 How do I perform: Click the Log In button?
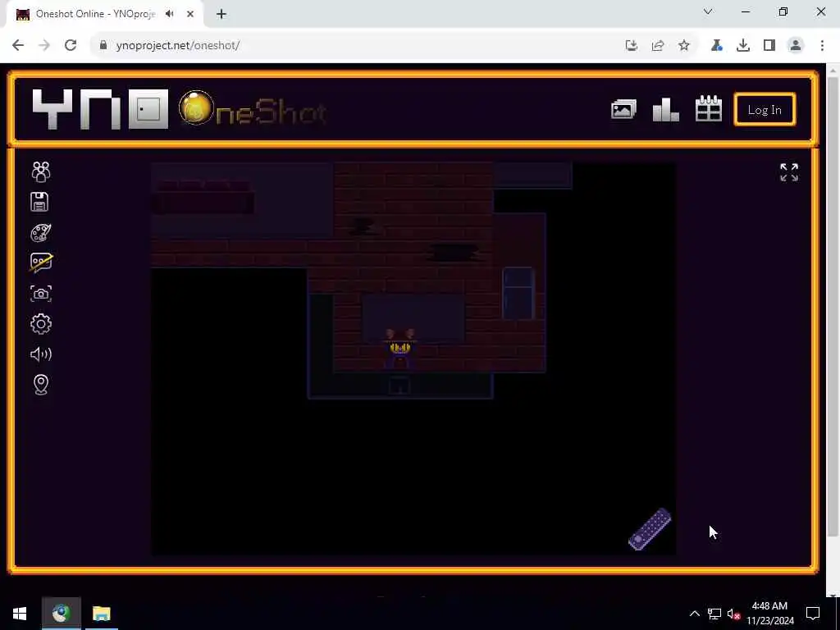[x=765, y=110]
